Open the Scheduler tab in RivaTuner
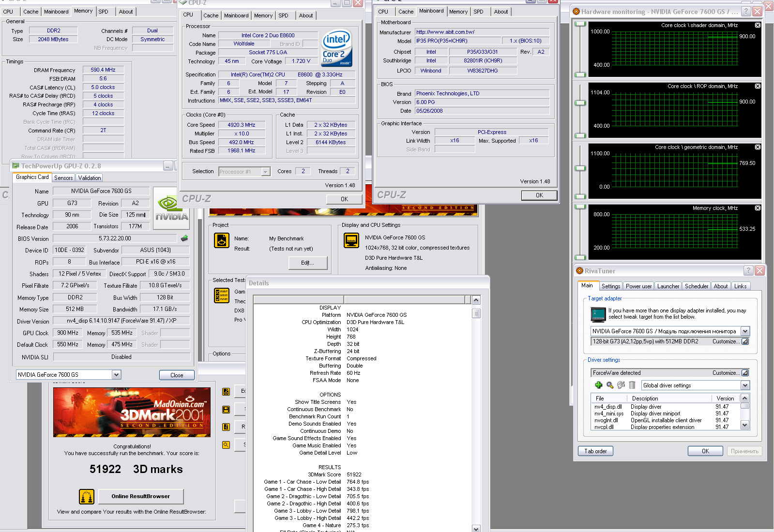 [697, 286]
